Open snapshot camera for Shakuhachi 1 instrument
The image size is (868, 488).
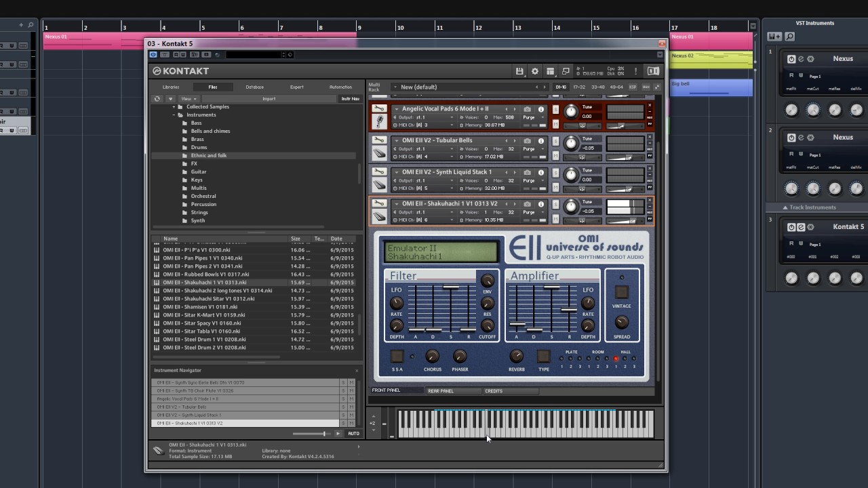click(x=528, y=203)
